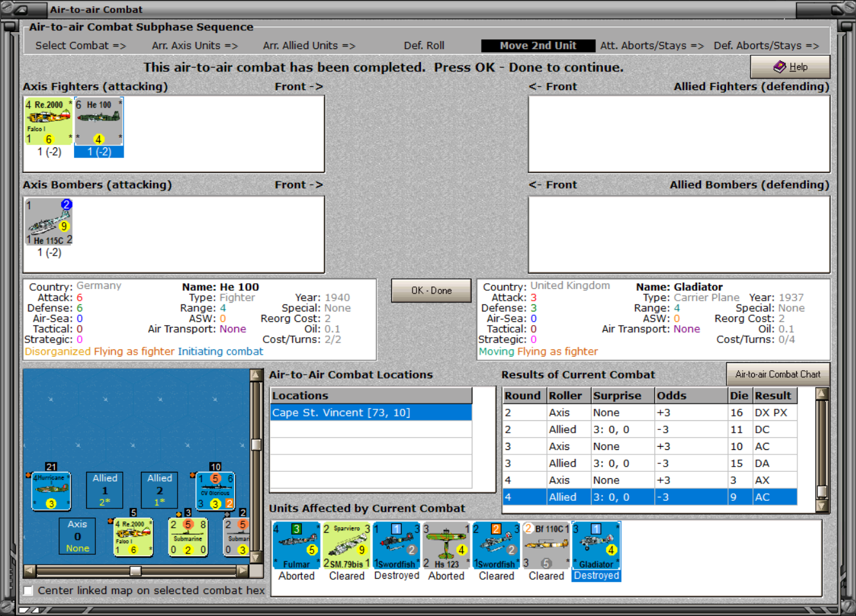This screenshot has height=616, width=856.
Task: Click the Fulmar unit marked Aborted
Action: [296, 545]
